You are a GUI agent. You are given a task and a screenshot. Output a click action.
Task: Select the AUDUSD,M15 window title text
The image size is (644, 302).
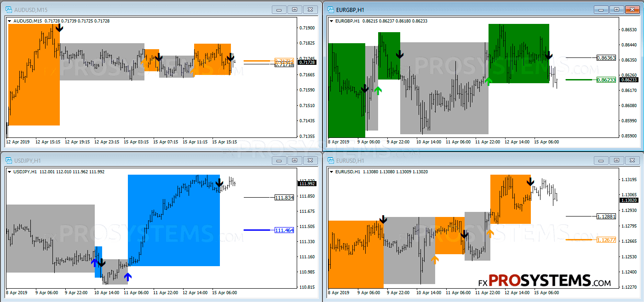31,10
